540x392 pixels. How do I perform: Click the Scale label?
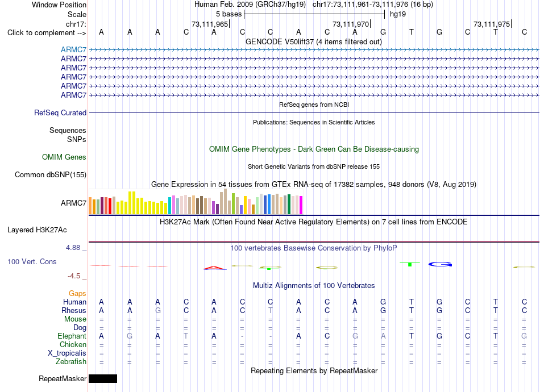click(x=77, y=14)
